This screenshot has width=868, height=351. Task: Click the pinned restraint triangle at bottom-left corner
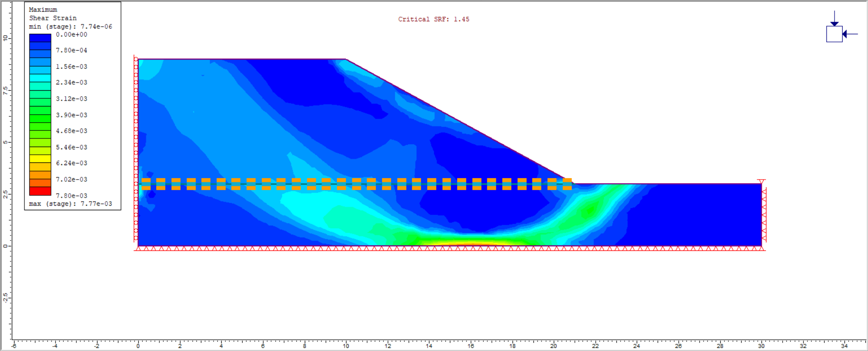pyautogui.click(x=139, y=249)
